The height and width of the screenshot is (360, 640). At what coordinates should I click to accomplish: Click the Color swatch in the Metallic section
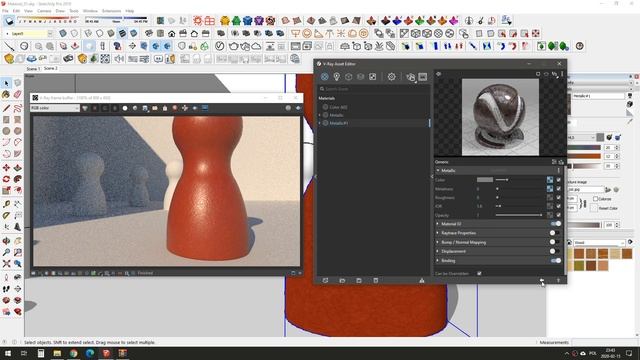[x=485, y=180]
